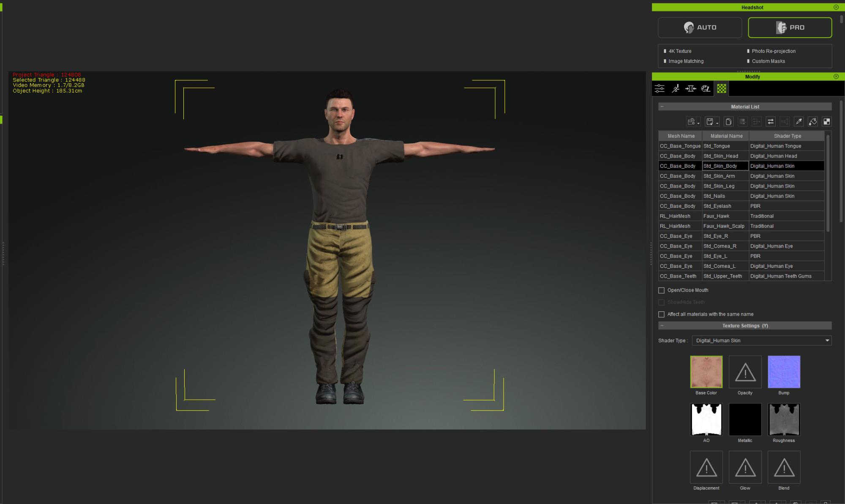Select the Std_Cornea_R material row

click(741, 246)
